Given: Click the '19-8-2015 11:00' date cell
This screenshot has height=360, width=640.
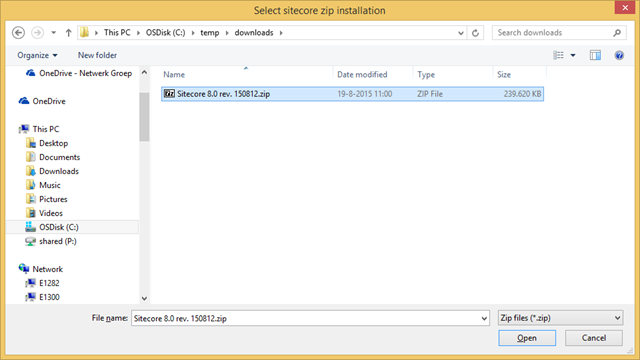Looking at the screenshot, I should 364,94.
